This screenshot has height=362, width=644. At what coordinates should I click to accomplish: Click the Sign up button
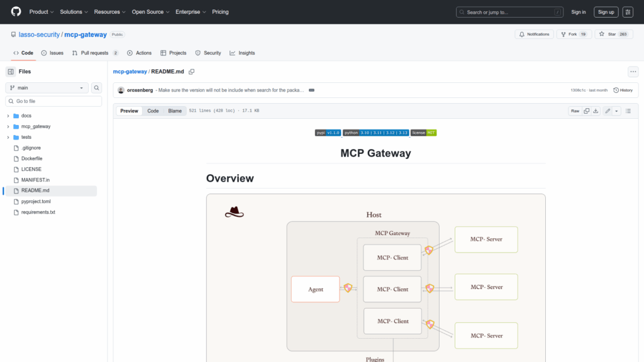606,12
